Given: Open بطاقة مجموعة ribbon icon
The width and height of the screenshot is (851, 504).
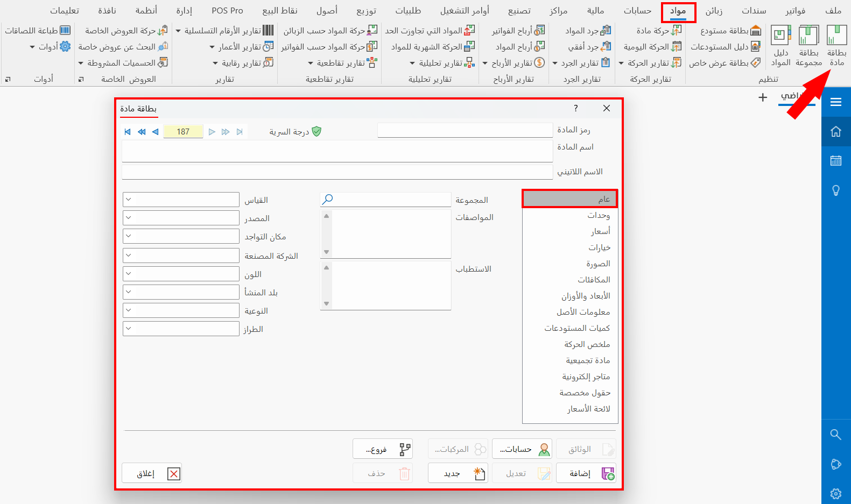Looking at the screenshot, I should [808, 46].
